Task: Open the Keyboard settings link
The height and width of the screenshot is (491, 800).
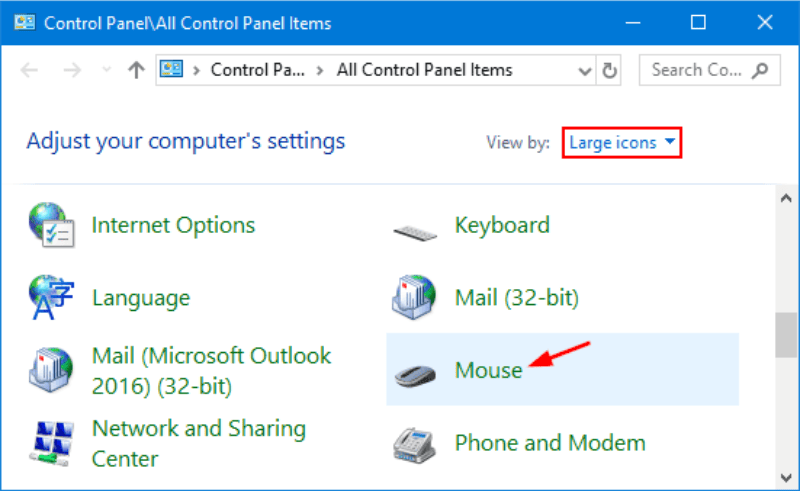Action: (x=502, y=225)
